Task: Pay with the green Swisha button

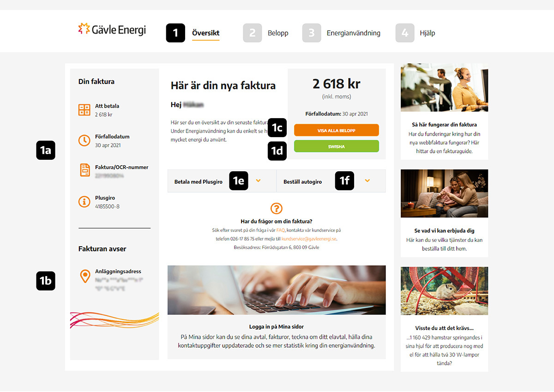Action: [337, 146]
